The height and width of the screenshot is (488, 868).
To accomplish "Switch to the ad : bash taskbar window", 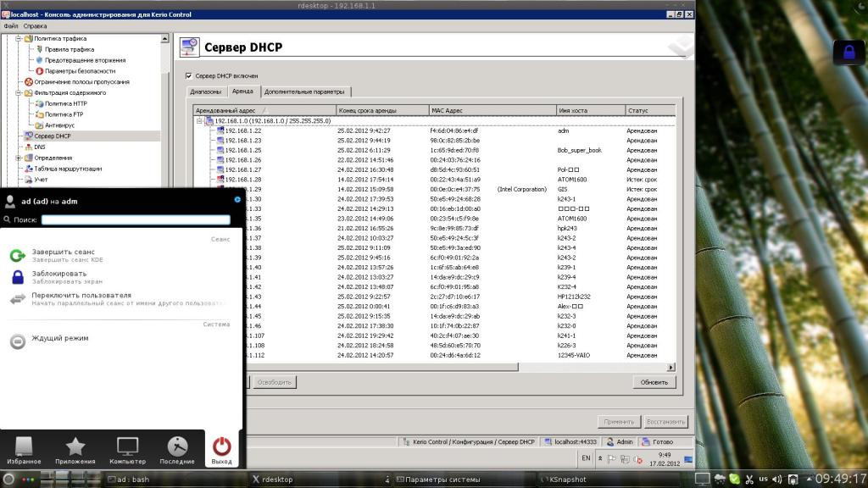I will (x=176, y=480).
